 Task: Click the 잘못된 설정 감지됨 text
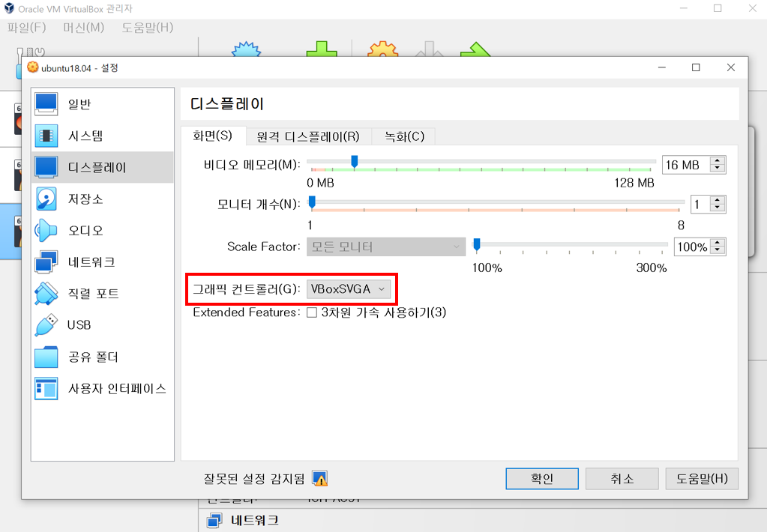(x=254, y=479)
